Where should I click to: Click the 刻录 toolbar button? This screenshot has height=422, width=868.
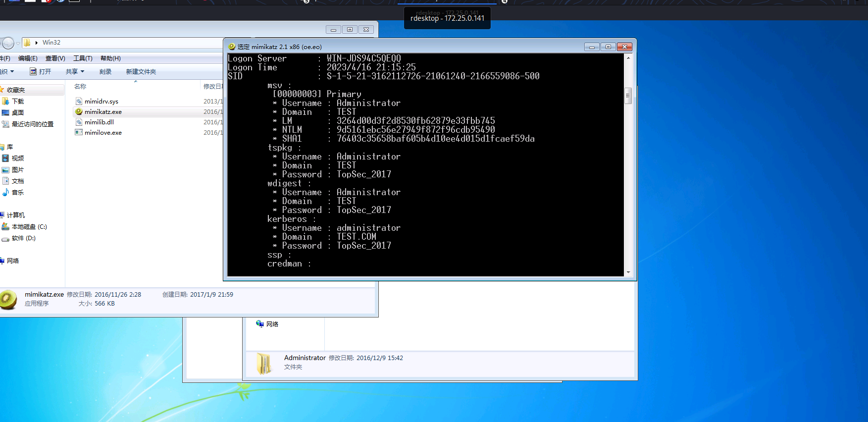coord(105,71)
